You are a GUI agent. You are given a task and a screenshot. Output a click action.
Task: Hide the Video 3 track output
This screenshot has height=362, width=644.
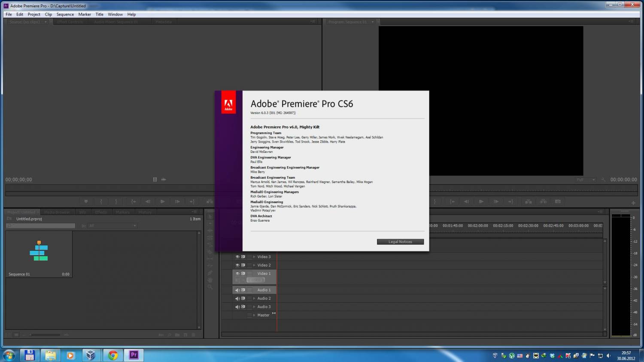[237, 257]
